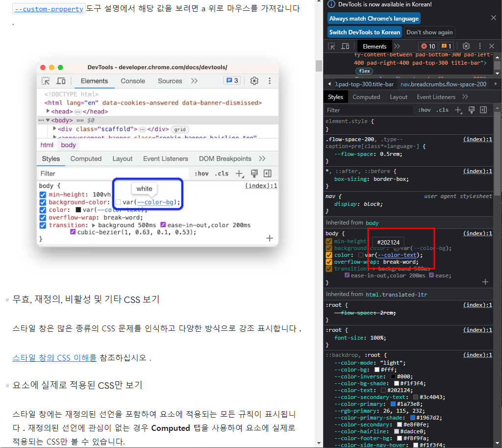Image resolution: width=502 pixels, height=448 pixels.
Task: Toggle the :hov element state button
Action: pyautogui.click(x=424, y=110)
